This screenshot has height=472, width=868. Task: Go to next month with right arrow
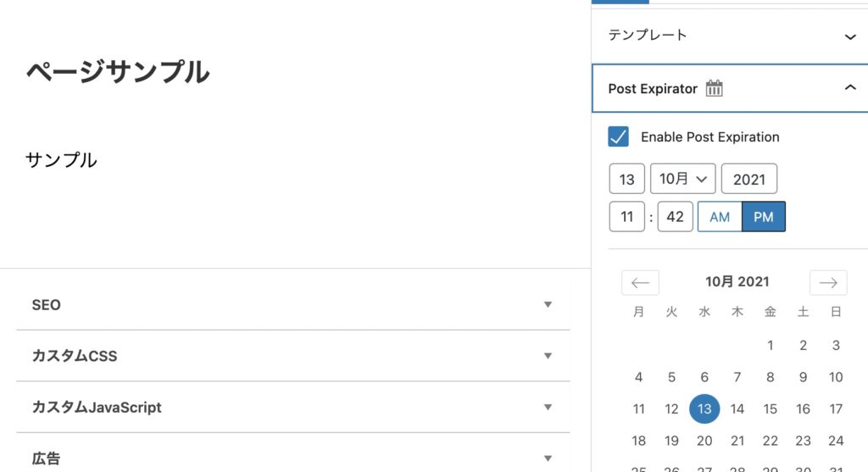(x=828, y=282)
